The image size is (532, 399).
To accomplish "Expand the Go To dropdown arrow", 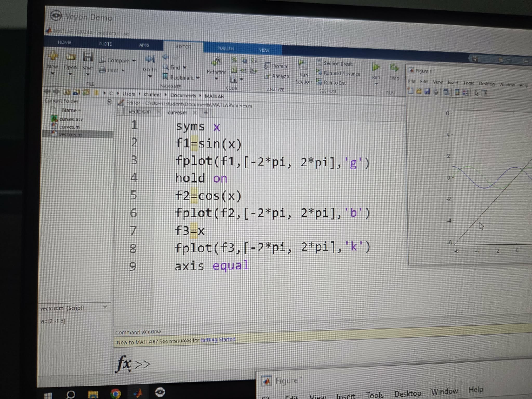I will click(x=150, y=76).
